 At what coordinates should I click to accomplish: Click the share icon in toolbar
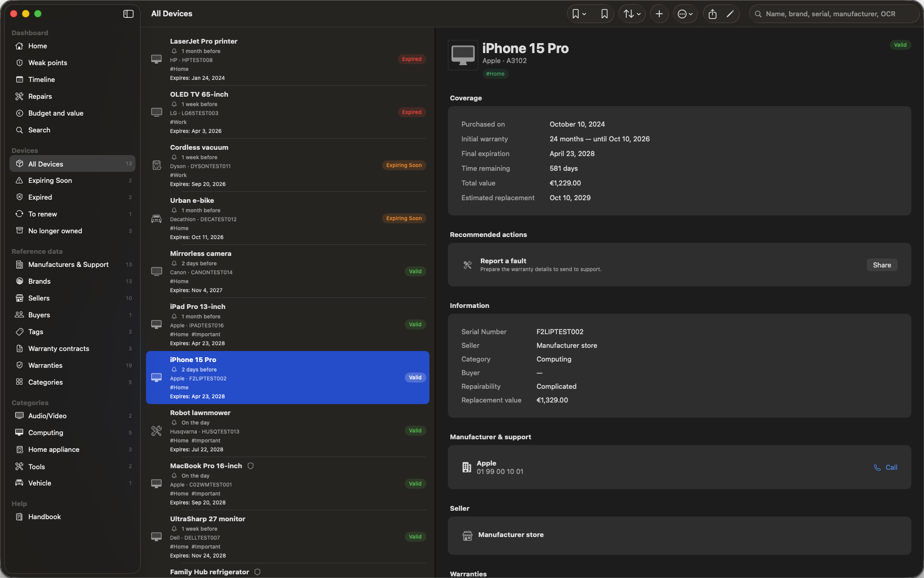(712, 14)
